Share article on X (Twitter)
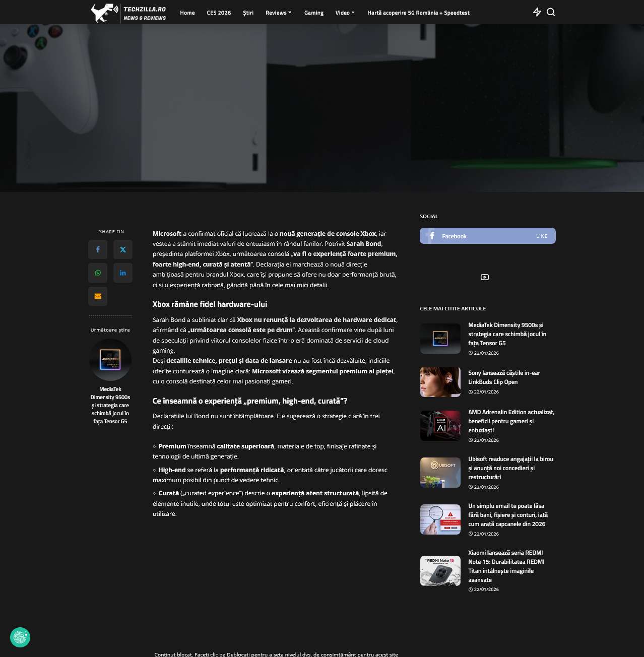The image size is (644, 657). pyautogui.click(x=123, y=249)
